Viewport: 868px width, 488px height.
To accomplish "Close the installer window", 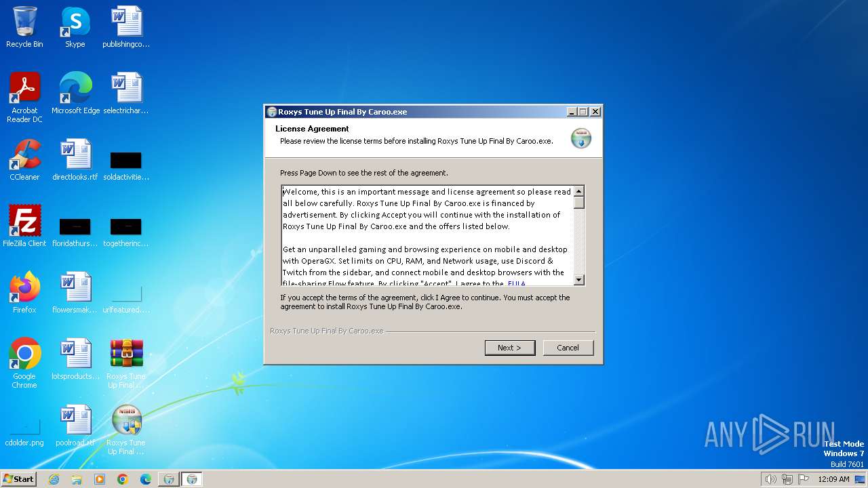I will (x=595, y=112).
